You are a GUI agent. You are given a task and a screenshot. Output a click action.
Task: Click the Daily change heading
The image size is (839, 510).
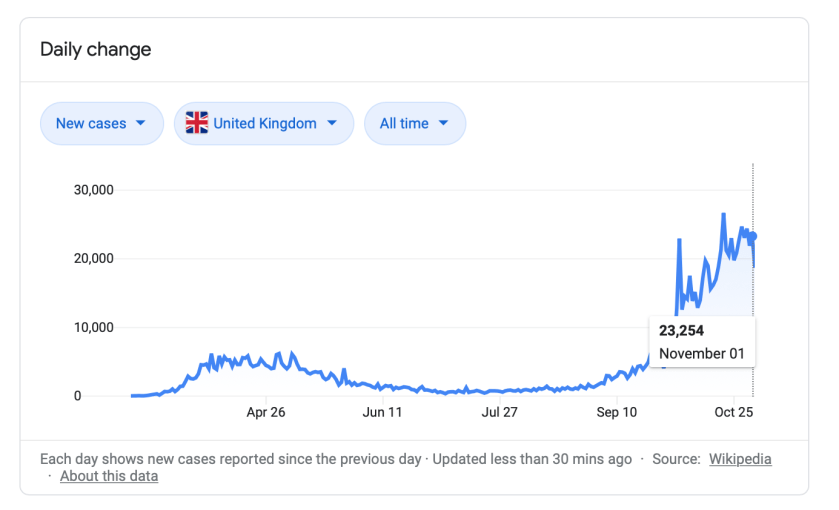tap(96, 49)
